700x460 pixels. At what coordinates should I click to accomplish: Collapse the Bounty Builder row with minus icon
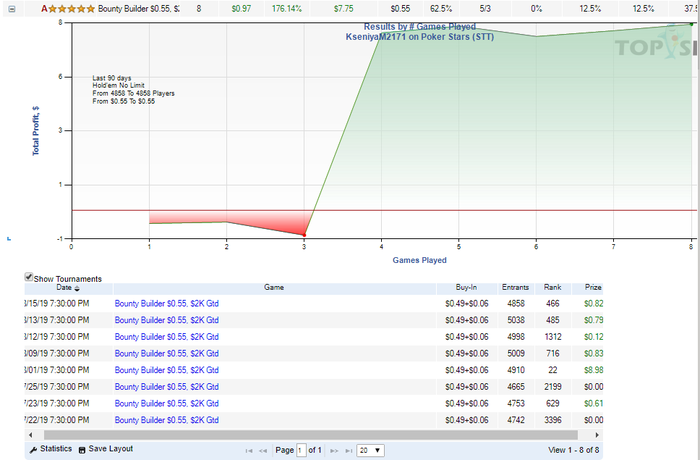point(12,9)
